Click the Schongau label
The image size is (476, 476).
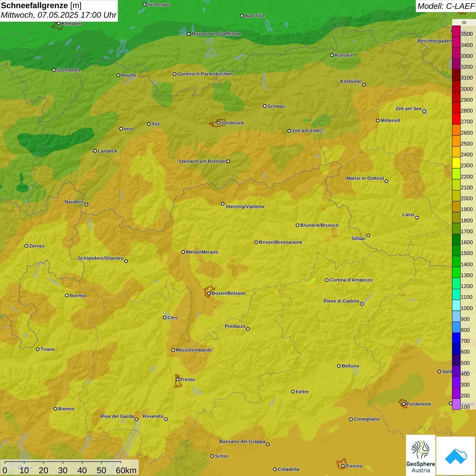point(159,4)
